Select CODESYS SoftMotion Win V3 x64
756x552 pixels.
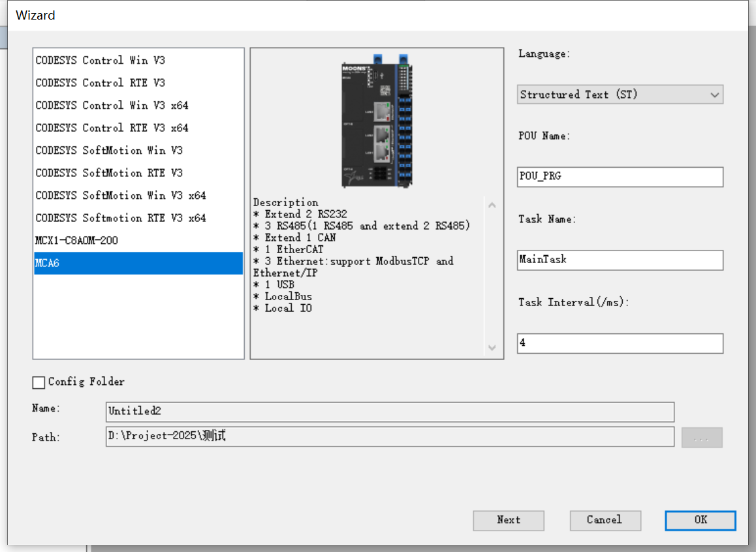pos(138,196)
